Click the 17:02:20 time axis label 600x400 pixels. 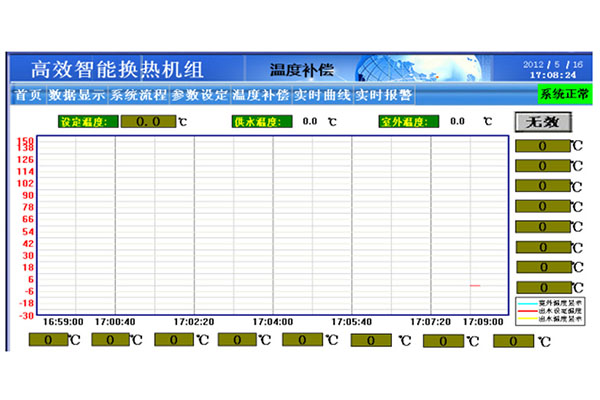click(x=194, y=322)
